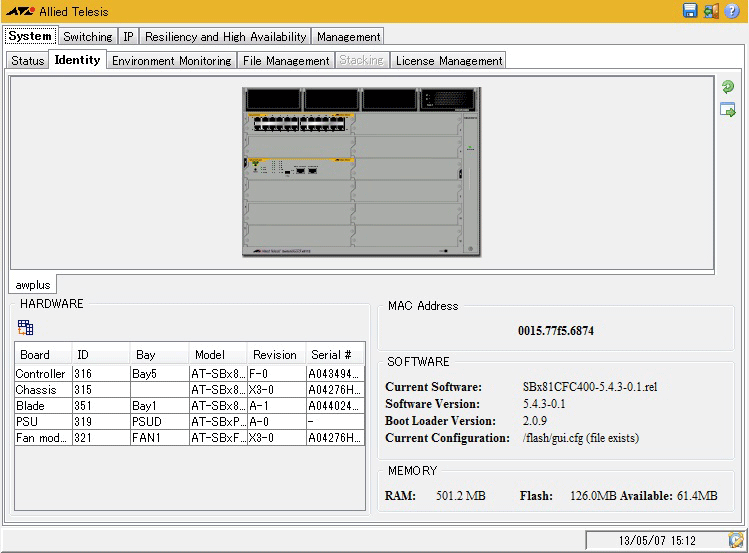Select the awplus device tab

click(x=32, y=285)
